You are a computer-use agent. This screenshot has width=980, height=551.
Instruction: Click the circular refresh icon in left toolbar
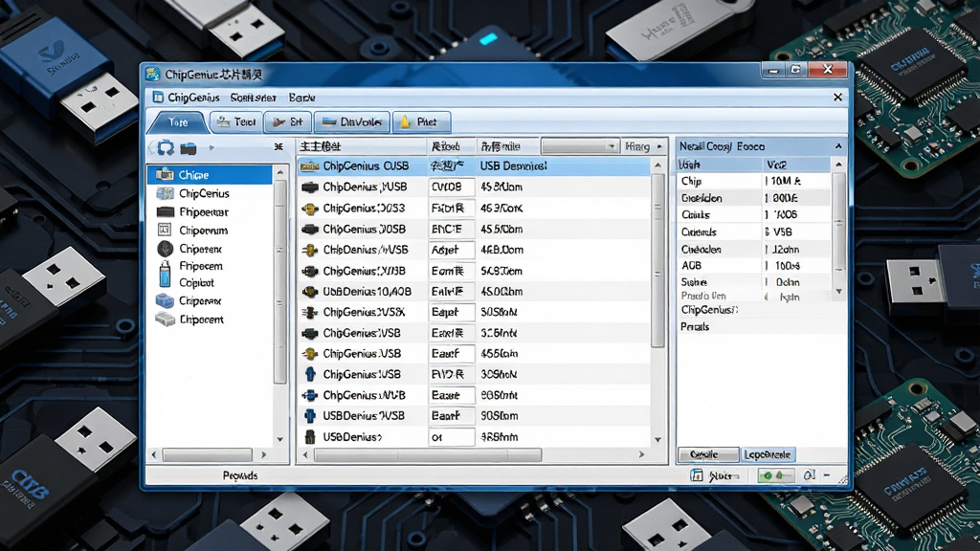click(x=166, y=148)
